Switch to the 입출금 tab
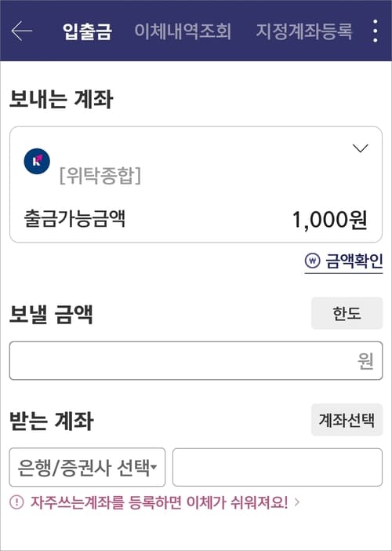 87,31
